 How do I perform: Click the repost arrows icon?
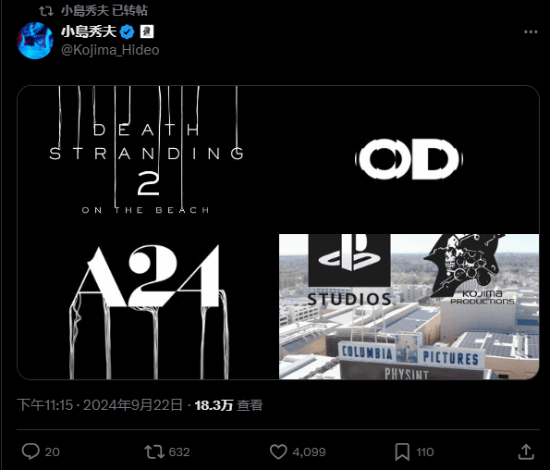(x=154, y=452)
